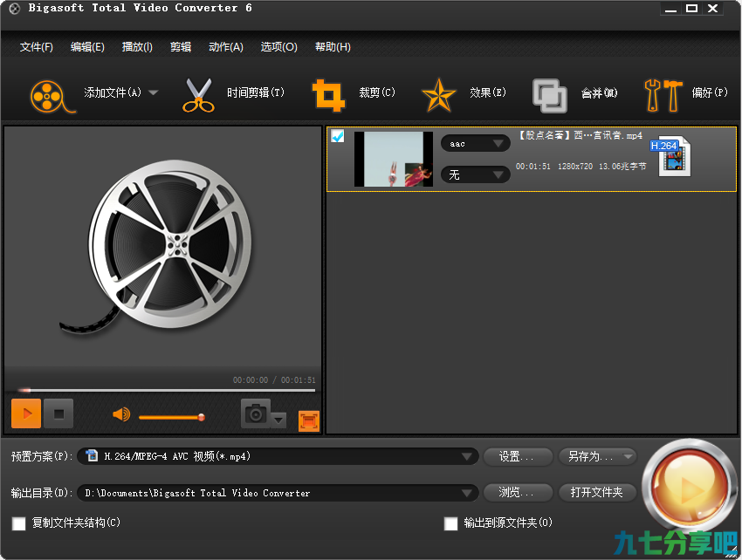Click the 13.06兆字节 file size
The height and width of the screenshot is (560, 742).
[622, 167]
